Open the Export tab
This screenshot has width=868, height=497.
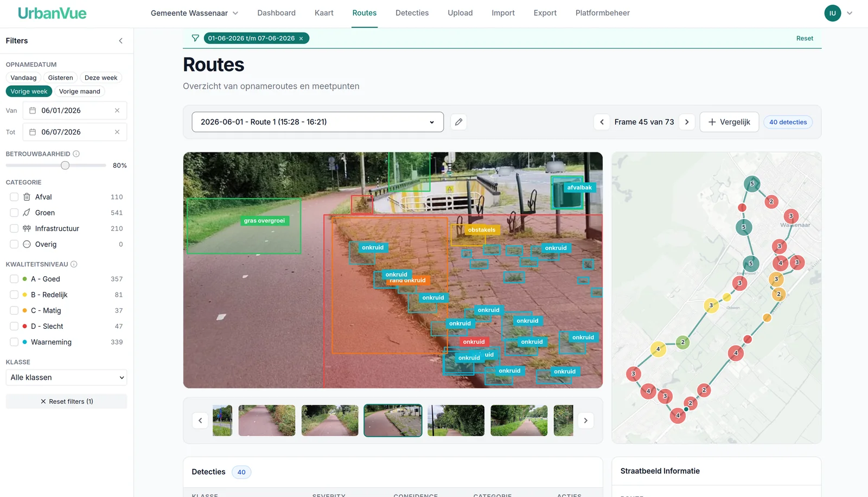coord(545,13)
